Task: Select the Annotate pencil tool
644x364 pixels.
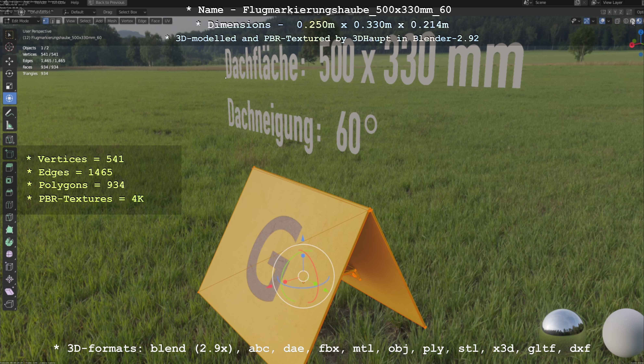Action: click(9, 113)
